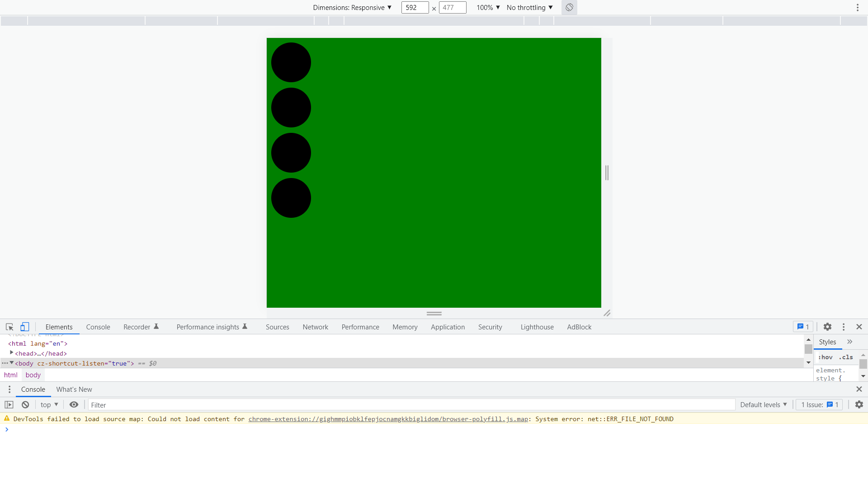The image size is (868, 488).
Task: Click the bottom viewport resize handle
Action: tap(434, 313)
